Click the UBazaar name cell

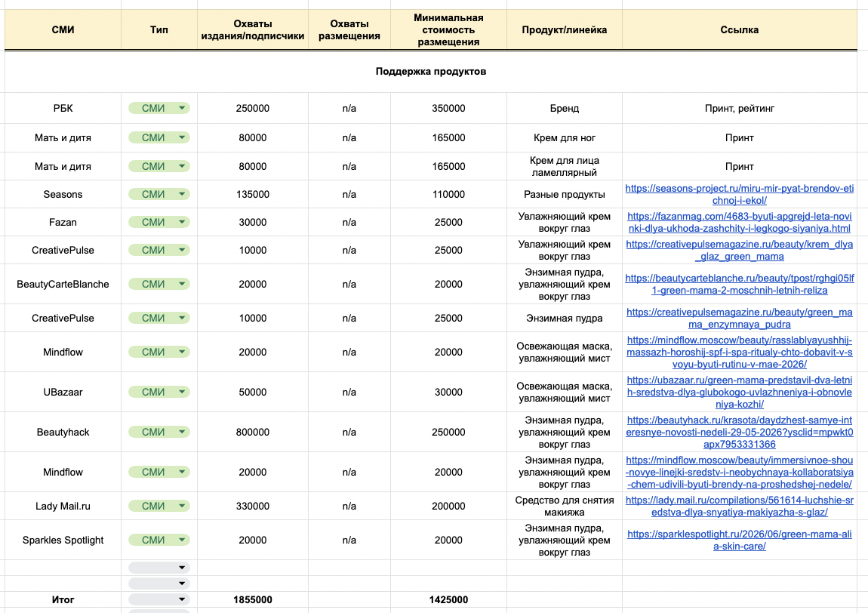[x=63, y=392]
